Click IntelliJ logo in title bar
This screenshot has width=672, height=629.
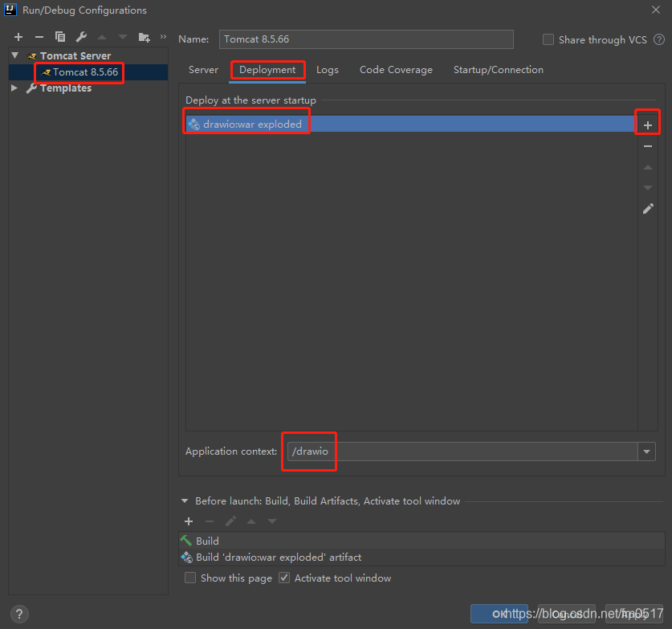tap(10, 10)
